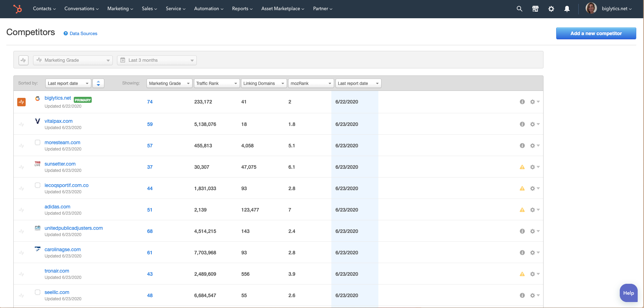Open the notifications bell
Screen dimensions: 644x308
coord(567,9)
